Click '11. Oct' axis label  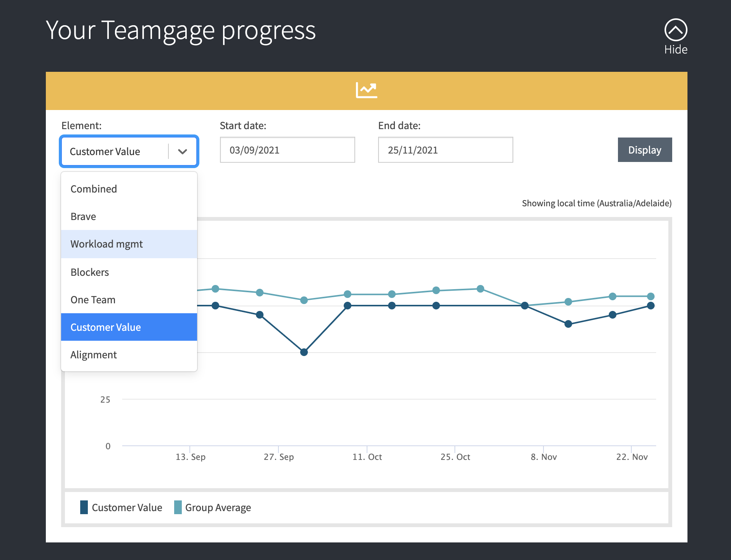(367, 457)
